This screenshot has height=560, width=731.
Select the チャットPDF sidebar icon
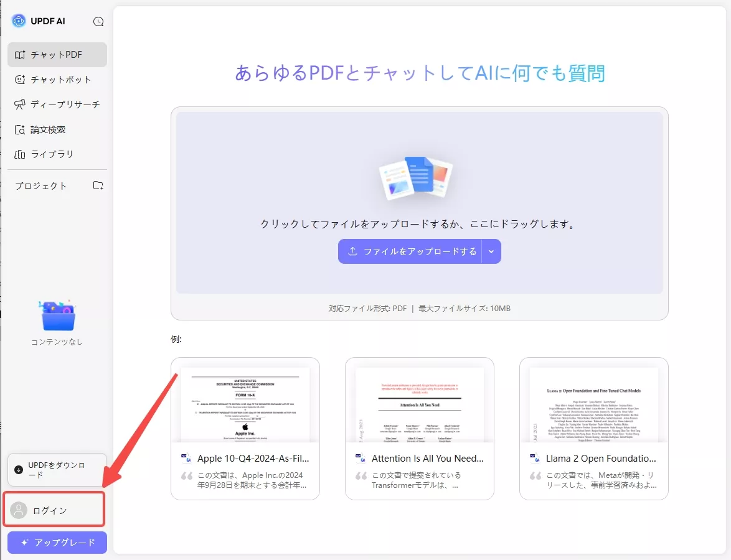[x=22, y=54]
